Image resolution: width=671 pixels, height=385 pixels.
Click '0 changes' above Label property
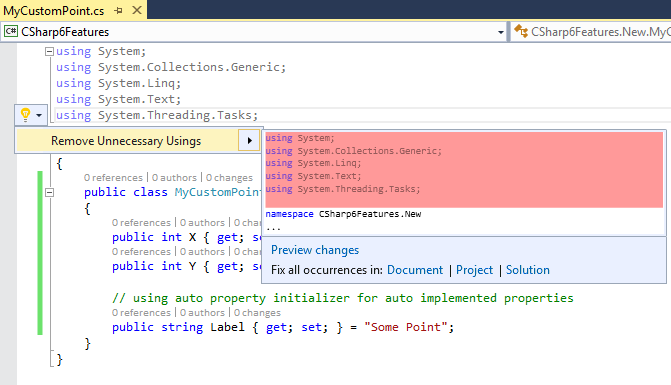tap(257, 313)
